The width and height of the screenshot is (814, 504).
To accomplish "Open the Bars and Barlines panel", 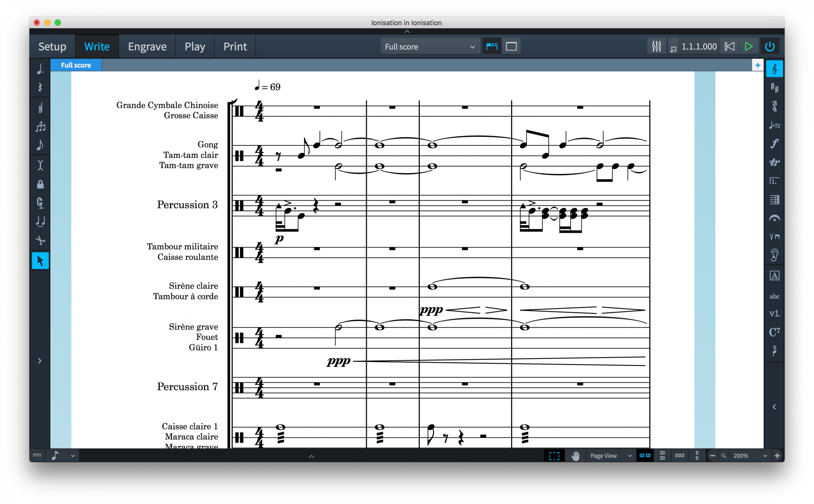I will pyautogui.click(x=774, y=200).
